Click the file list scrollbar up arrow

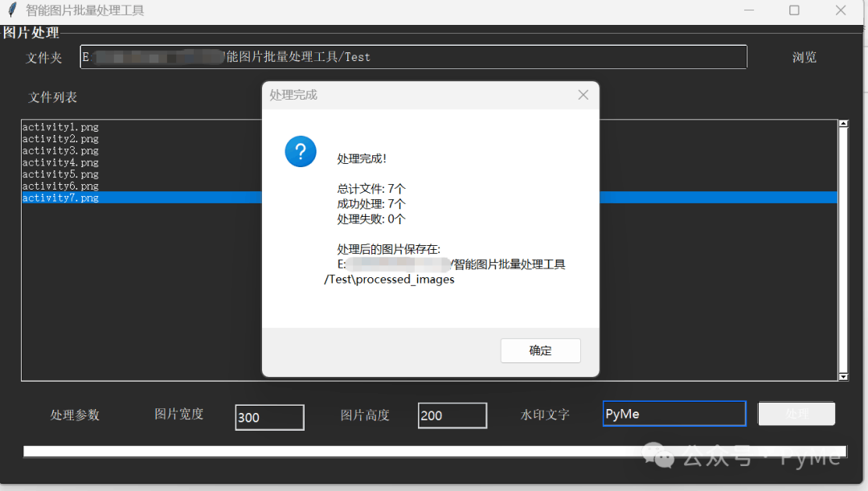(843, 124)
